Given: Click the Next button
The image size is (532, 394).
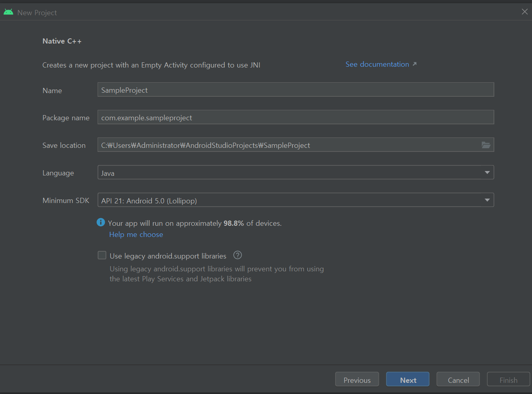Looking at the screenshot, I should click(408, 380).
